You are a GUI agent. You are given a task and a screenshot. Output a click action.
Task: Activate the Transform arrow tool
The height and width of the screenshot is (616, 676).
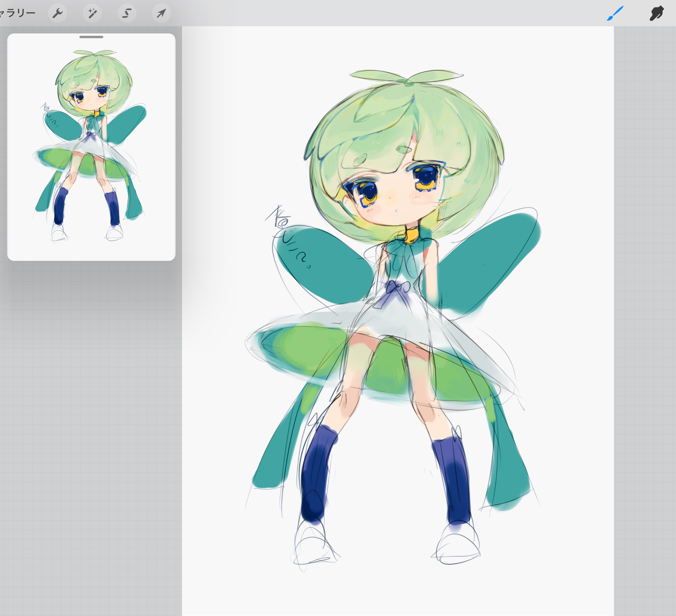[161, 13]
